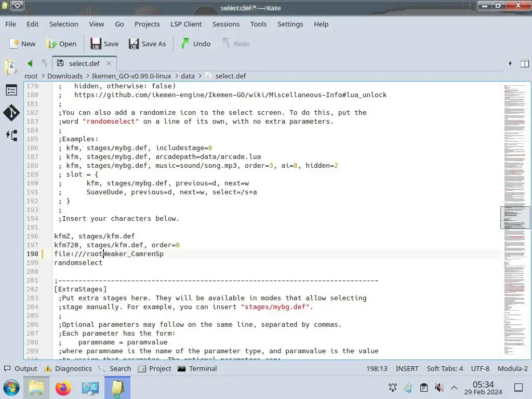Launch Firefox from the taskbar
Image resolution: width=532 pixels, height=399 pixels.
click(63, 388)
